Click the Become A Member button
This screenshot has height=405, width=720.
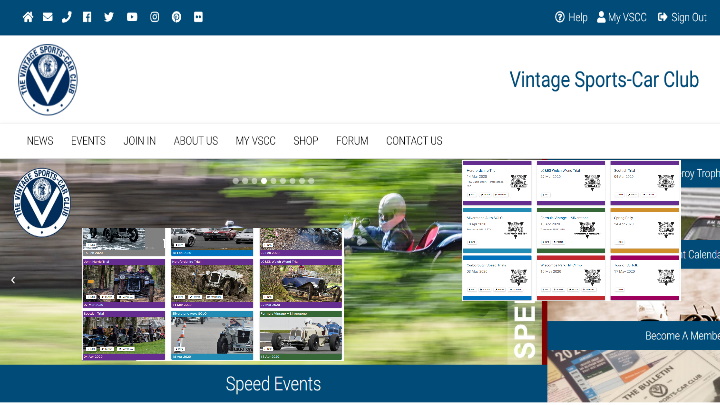point(634,336)
